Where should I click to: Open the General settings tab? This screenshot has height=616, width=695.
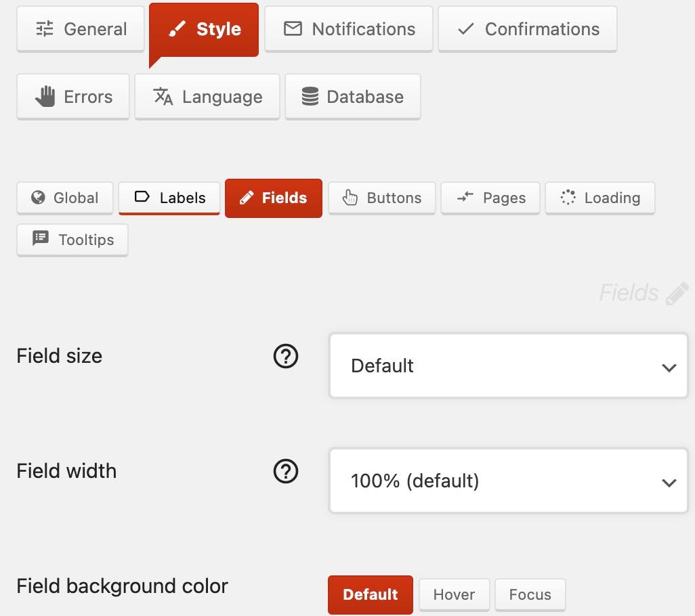coord(81,29)
